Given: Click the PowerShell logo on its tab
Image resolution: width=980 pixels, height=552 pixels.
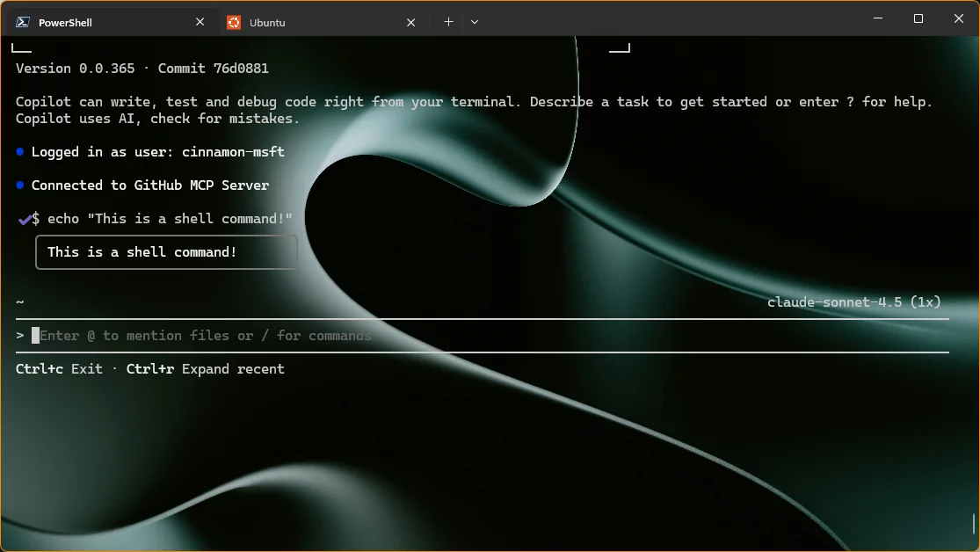Looking at the screenshot, I should (22, 22).
